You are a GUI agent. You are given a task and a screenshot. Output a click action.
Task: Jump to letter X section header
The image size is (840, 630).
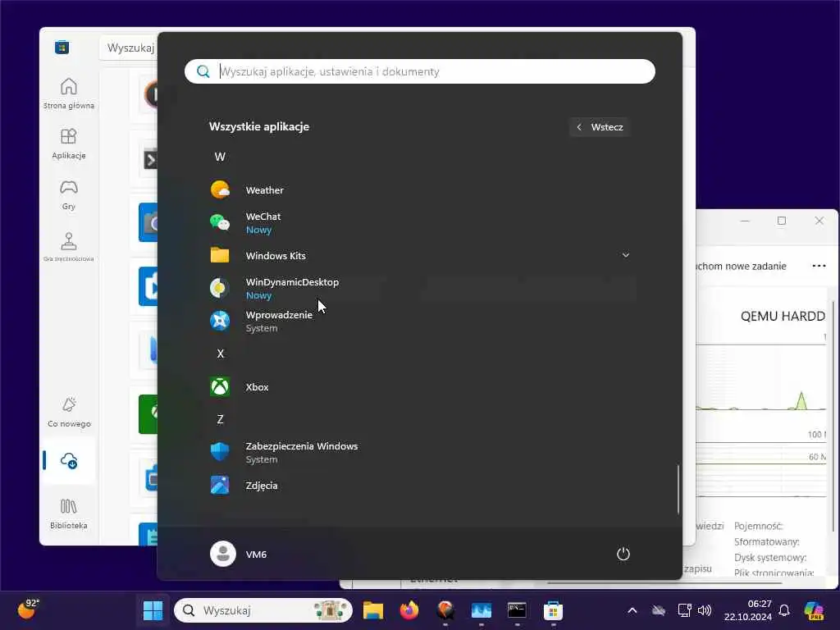tap(220, 354)
